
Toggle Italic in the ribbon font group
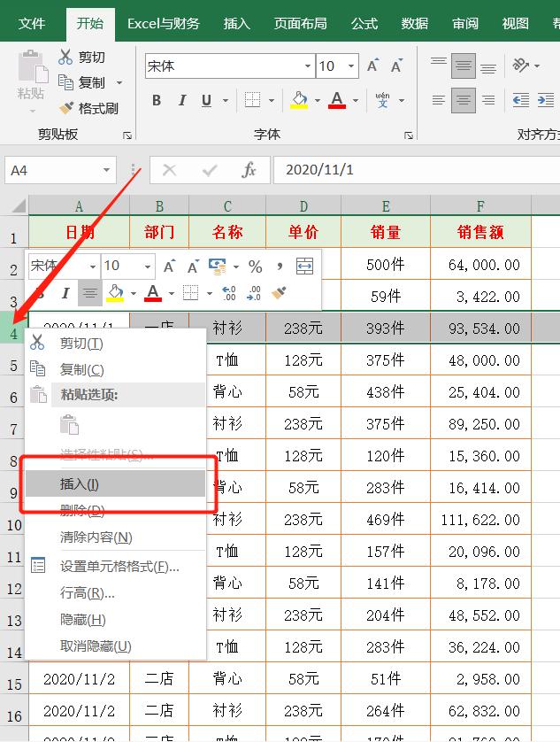coord(182,100)
